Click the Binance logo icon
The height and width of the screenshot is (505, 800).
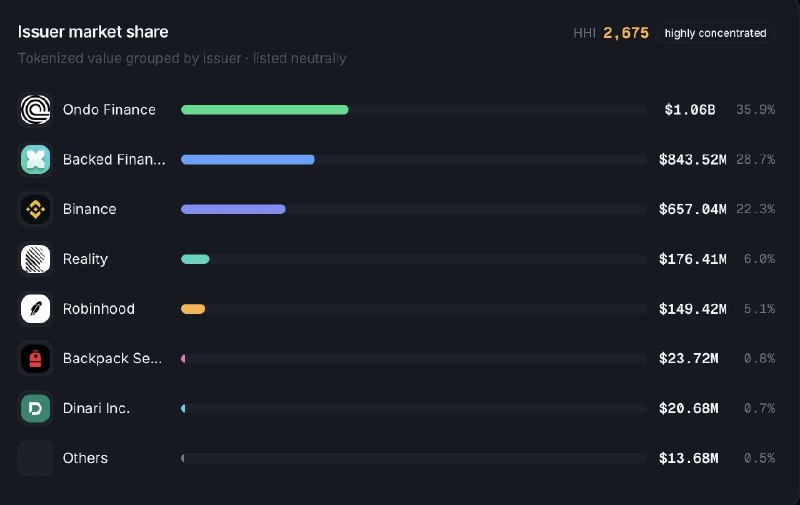pos(35,209)
